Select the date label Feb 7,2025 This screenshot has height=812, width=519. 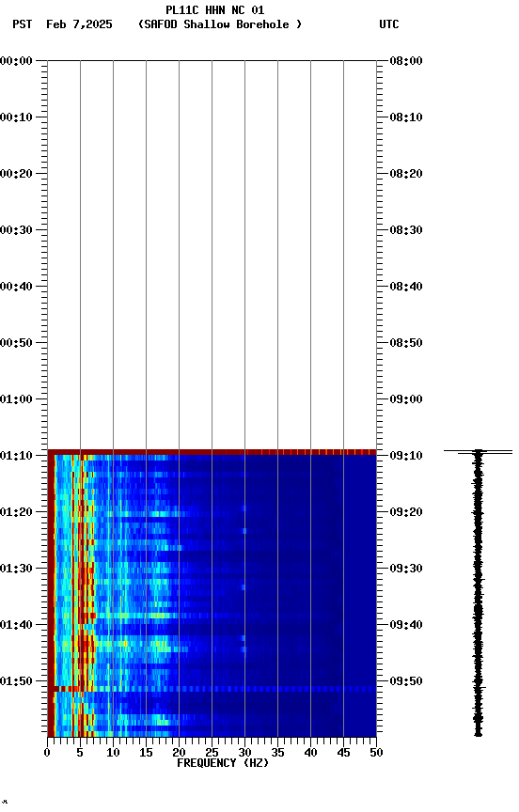coord(79,24)
